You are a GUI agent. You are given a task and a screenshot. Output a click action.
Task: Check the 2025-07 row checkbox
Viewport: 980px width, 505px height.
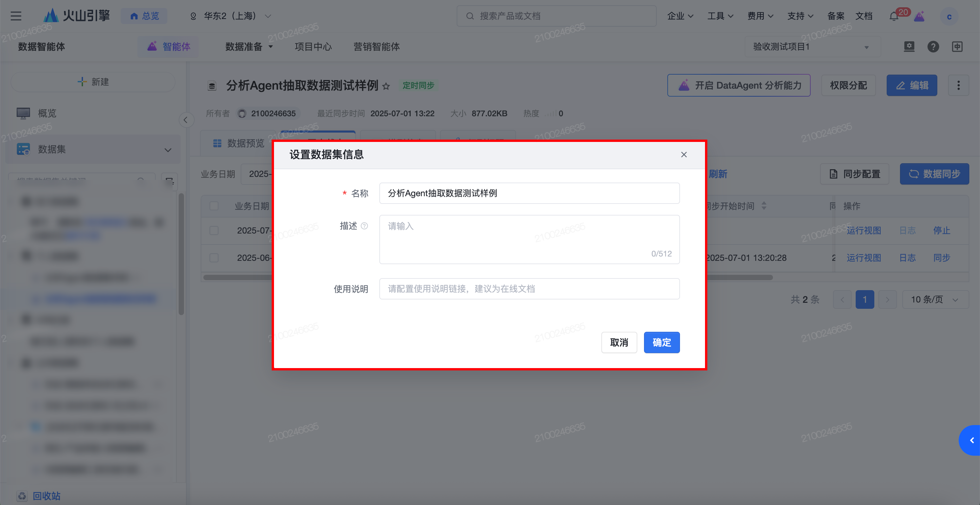pos(214,231)
